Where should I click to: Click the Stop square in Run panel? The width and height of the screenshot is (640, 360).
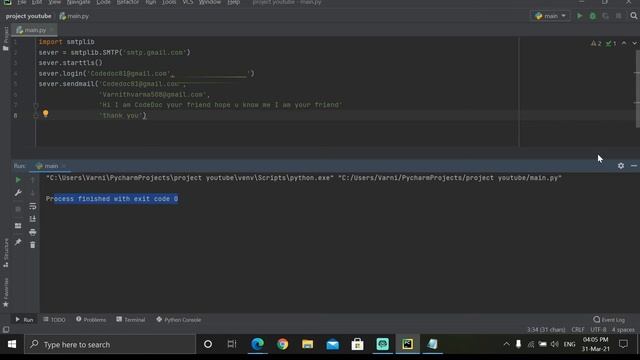18,209
